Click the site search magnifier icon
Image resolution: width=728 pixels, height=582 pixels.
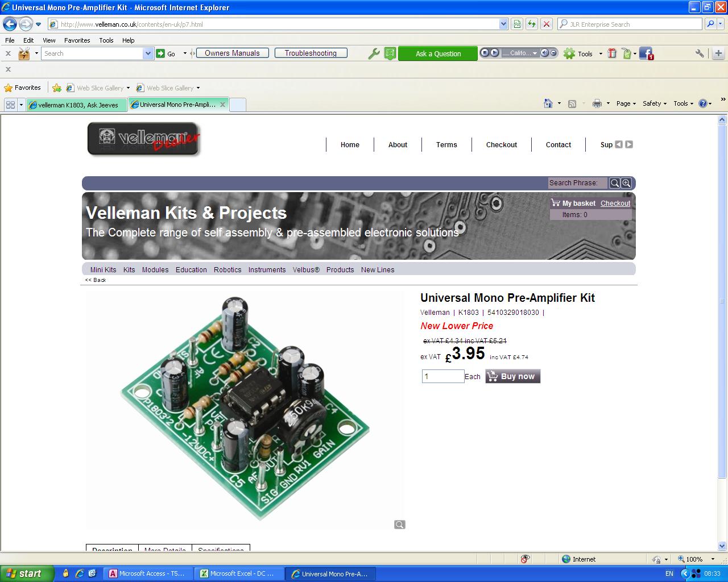(615, 183)
